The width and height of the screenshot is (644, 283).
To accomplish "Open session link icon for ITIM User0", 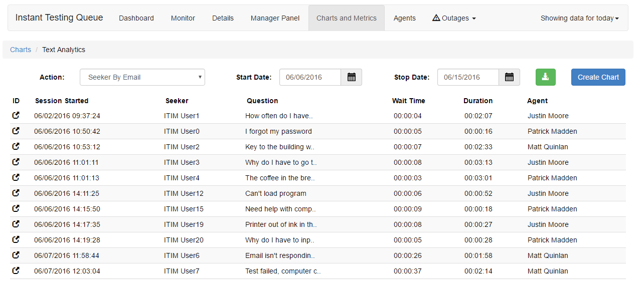I will click(16, 131).
